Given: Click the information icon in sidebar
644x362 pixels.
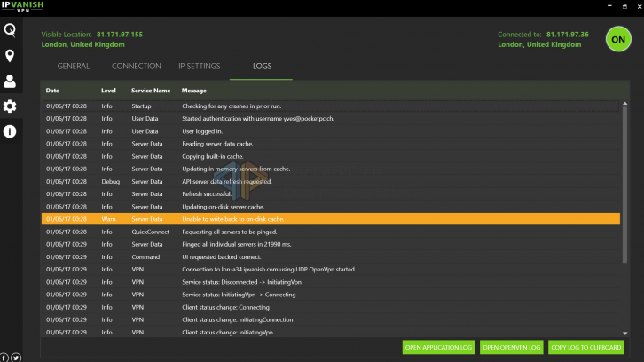Looking at the screenshot, I should click(x=10, y=131).
